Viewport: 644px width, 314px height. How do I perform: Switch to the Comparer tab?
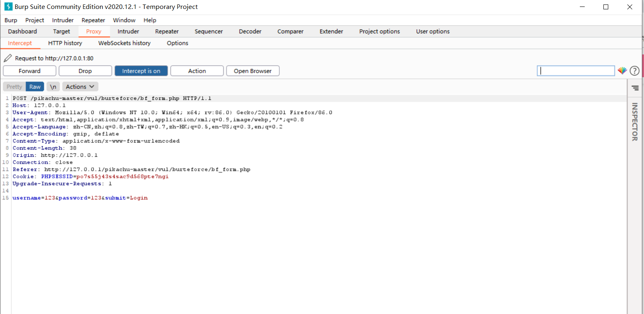point(290,31)
